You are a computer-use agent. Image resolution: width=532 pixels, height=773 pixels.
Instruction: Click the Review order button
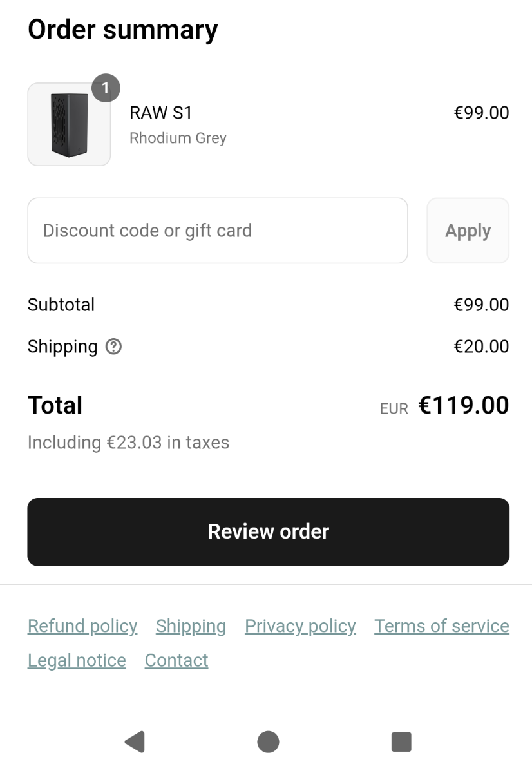[268, 532]
